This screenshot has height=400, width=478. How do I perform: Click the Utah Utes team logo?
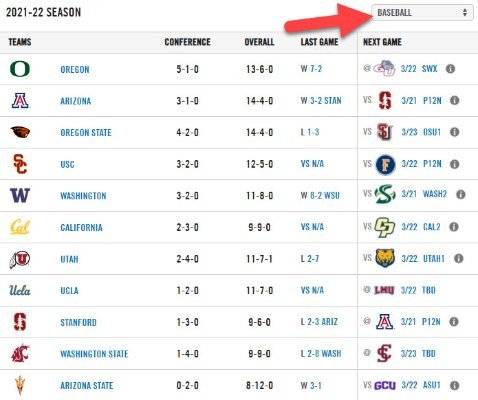[x=20, y=259]
